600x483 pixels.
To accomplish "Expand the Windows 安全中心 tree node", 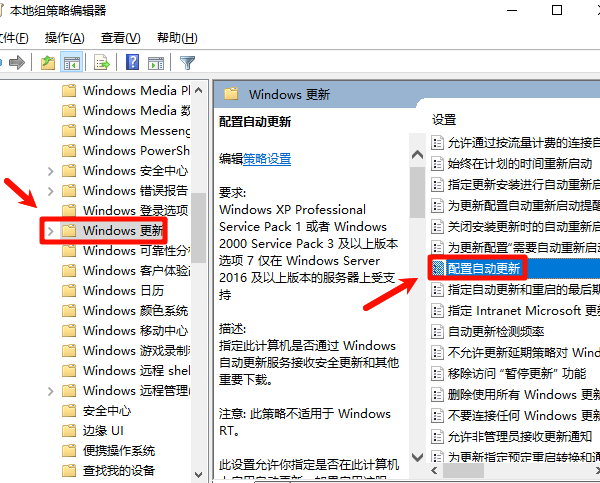I will (x=51, y=171).
